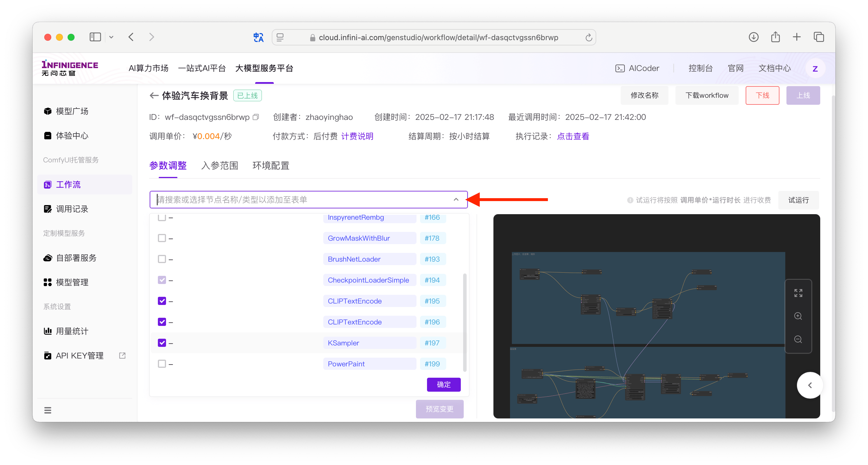Open Safari downloads icon
This screenshot has height=465, width=868.
click(754, 37)
